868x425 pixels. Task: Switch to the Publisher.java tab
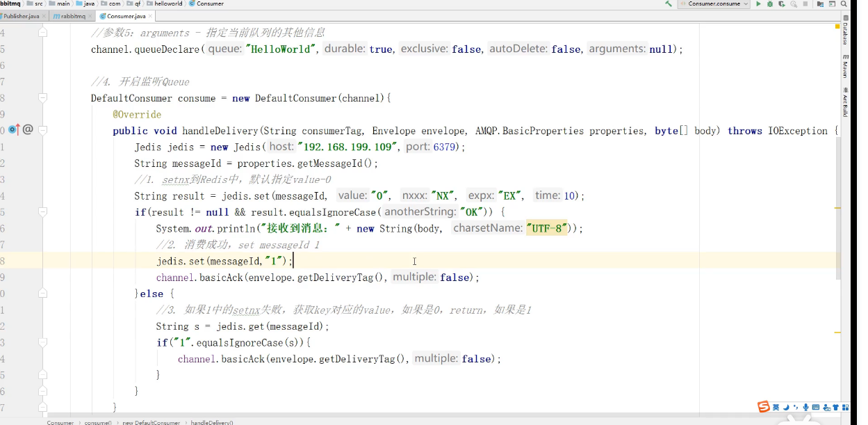[21, 16]
